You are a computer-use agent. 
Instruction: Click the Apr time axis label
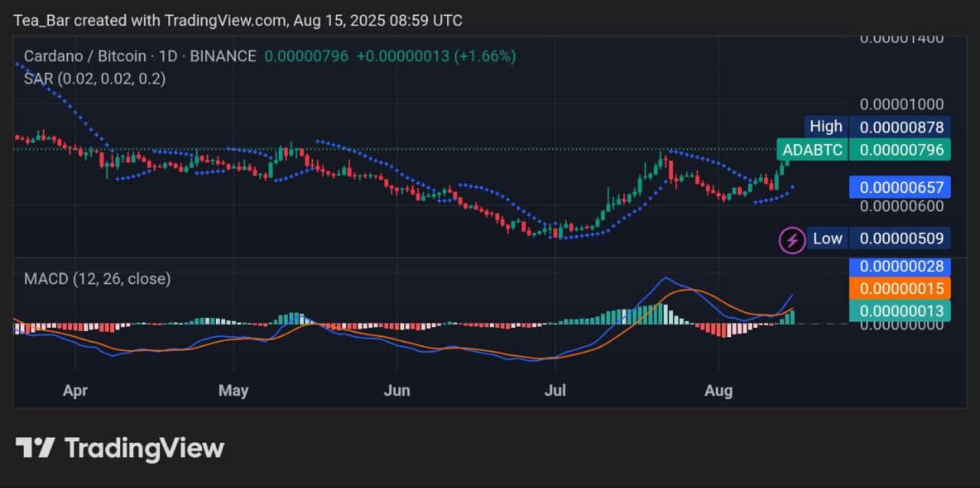(x=75, y=391)
